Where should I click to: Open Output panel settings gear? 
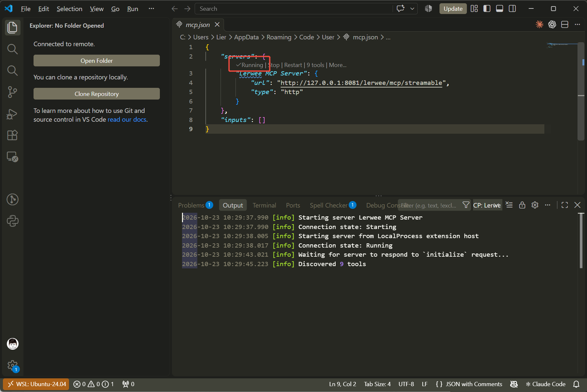[535, 205]
